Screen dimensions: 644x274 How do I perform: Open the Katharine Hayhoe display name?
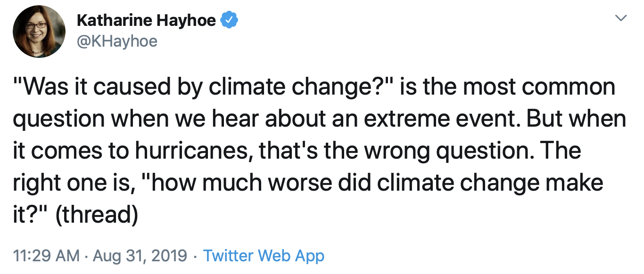coord(146,21)
